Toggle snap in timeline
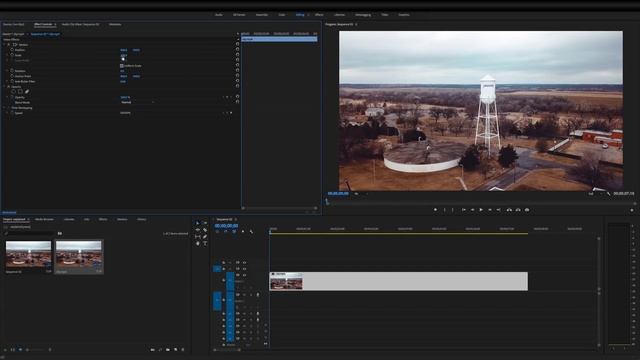This screenshot has height=360, width=640. (226, 232)
